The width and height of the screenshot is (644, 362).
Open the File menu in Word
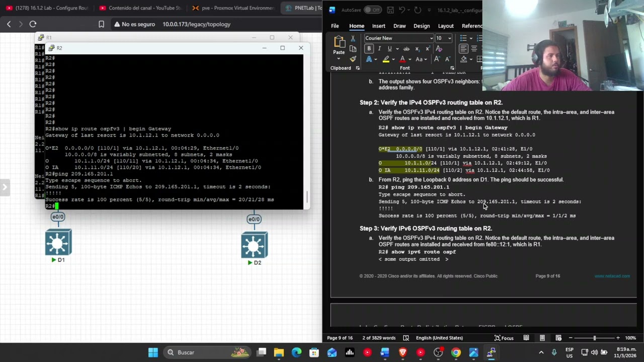tap(335, 26)
